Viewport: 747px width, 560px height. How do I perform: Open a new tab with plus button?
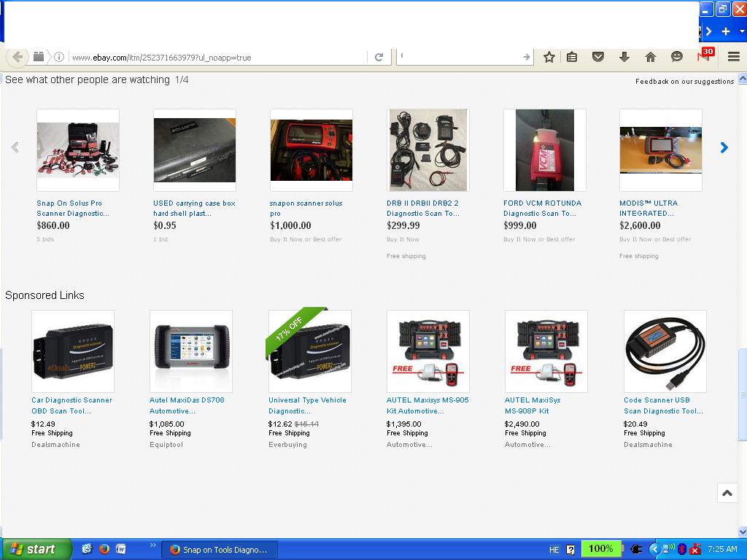pos(726,31)
